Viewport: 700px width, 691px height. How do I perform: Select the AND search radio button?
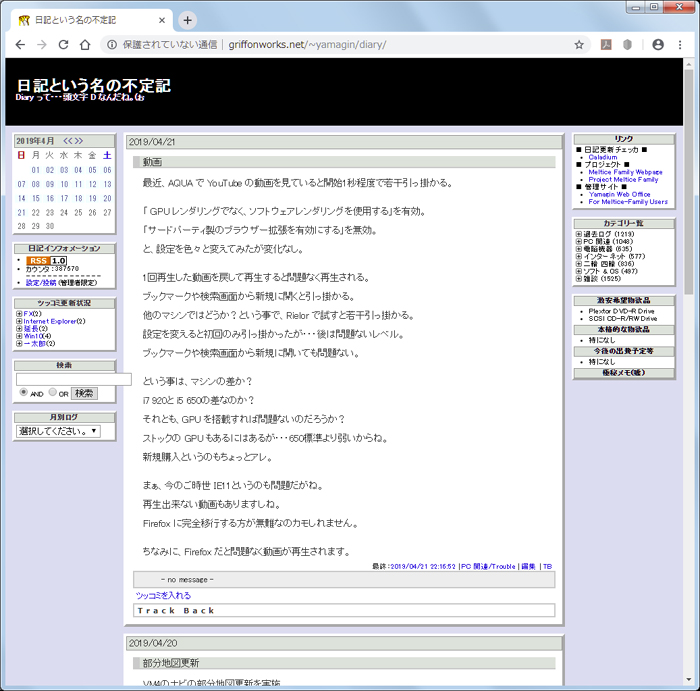(24, 393)
